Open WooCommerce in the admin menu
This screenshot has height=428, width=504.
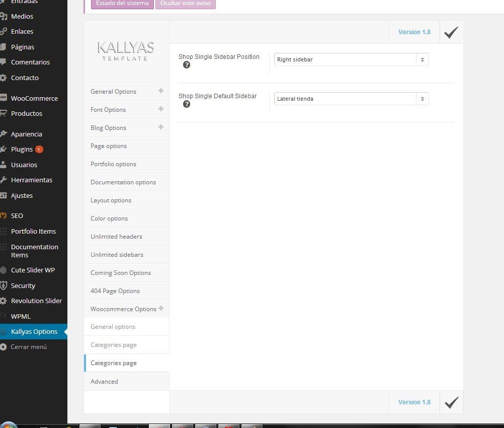33,98
